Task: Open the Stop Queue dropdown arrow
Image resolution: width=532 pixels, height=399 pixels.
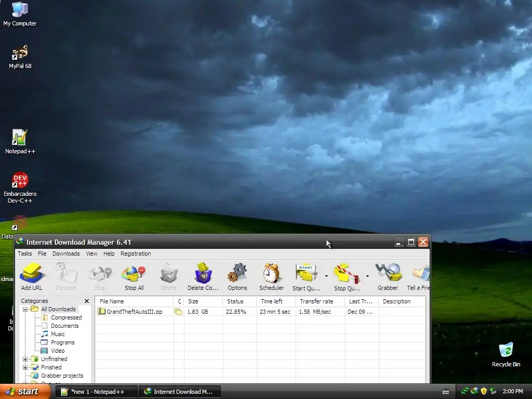Action: pos(367,276)
